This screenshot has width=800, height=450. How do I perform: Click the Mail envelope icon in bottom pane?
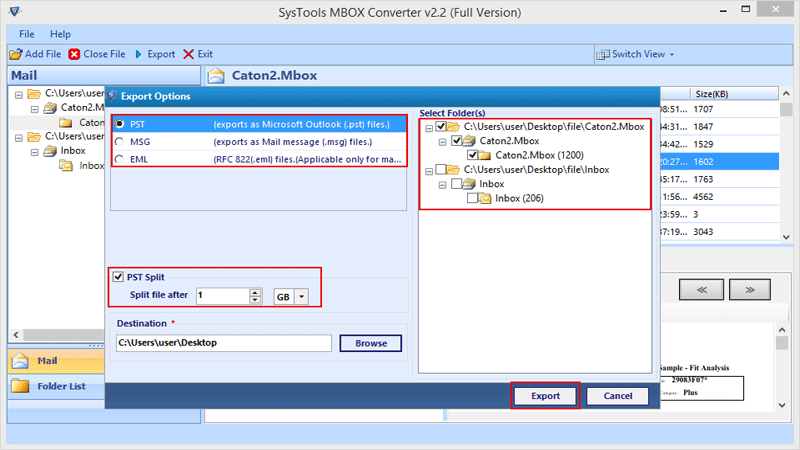(x=20, y=361)
